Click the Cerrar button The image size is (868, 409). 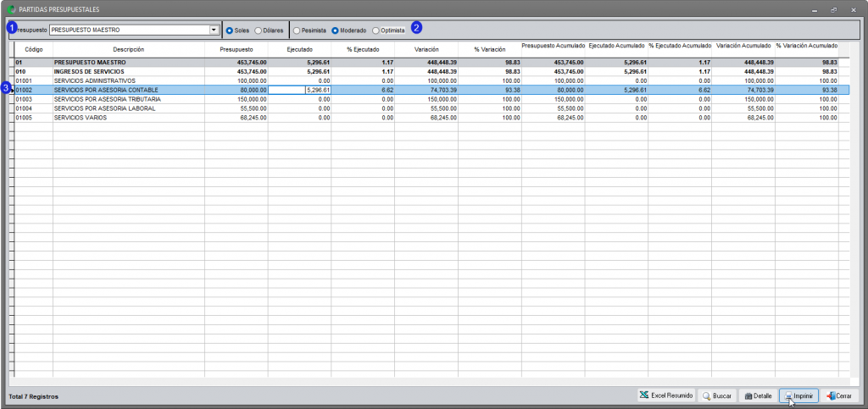point(839,395)
